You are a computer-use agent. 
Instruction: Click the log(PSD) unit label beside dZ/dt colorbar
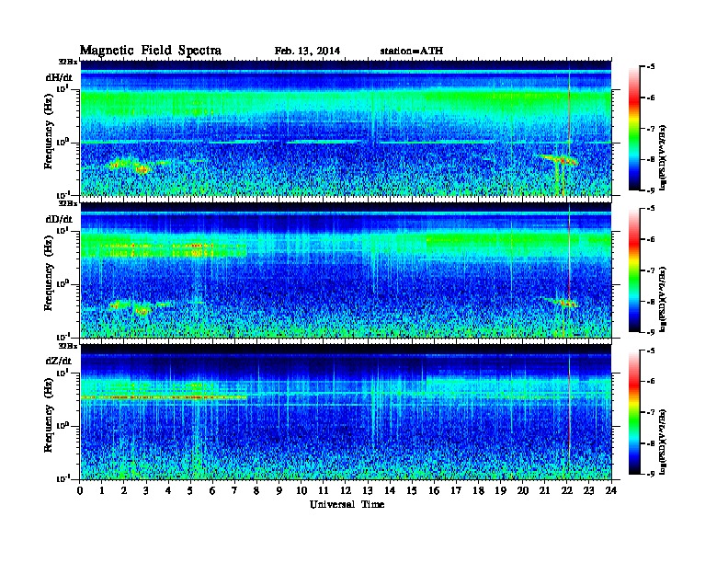(x=664, y=442)
